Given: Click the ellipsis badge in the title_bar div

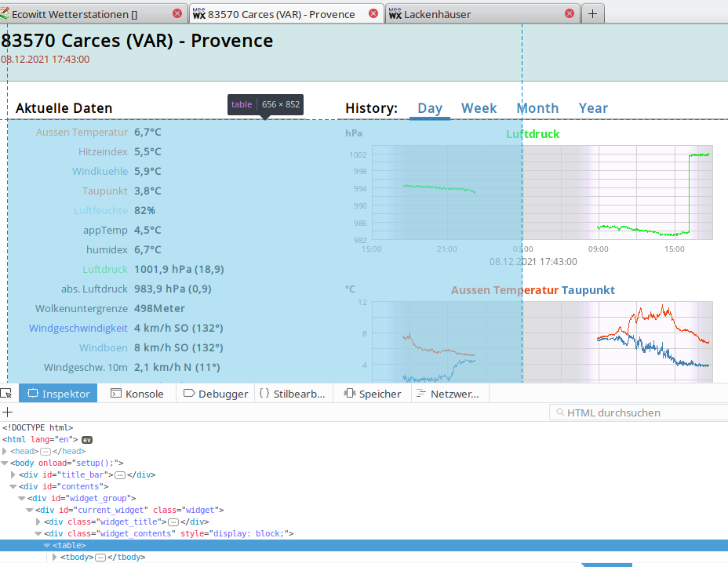Looking at the screenshot, I should pos(120,475).
